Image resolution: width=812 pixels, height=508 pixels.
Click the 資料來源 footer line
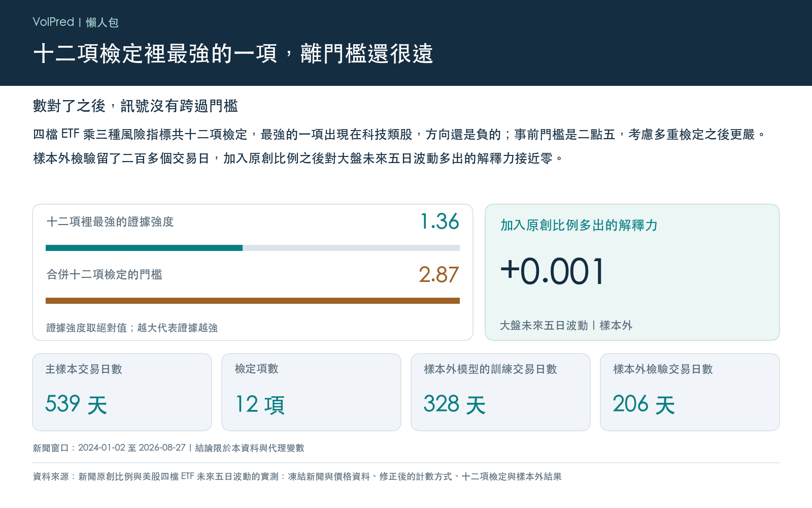point(297,477)
